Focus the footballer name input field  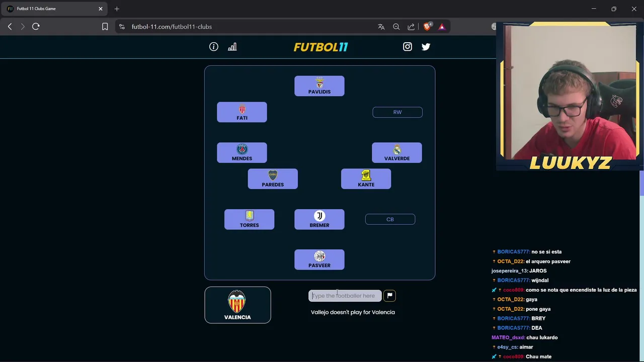[345, 296]
